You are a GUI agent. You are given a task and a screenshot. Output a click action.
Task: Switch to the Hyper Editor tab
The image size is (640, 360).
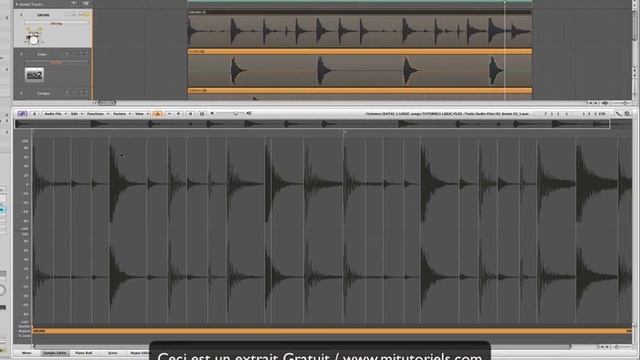point(139,353)
